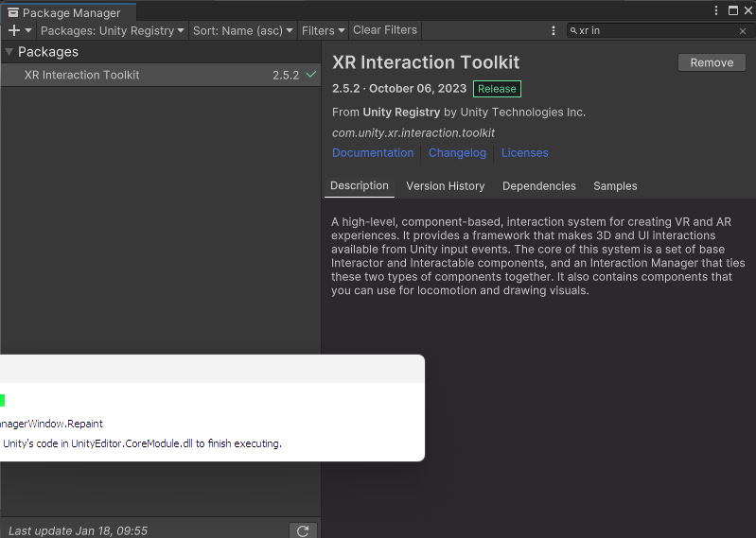Click Clear Filters button
756x538 pixels.
(385, 30)
